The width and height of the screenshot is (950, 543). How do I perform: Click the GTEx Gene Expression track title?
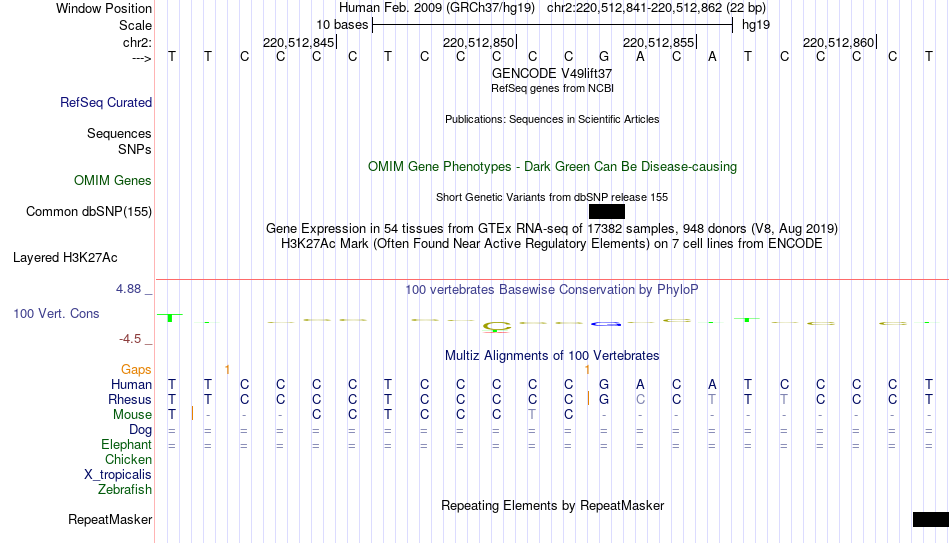552,229
